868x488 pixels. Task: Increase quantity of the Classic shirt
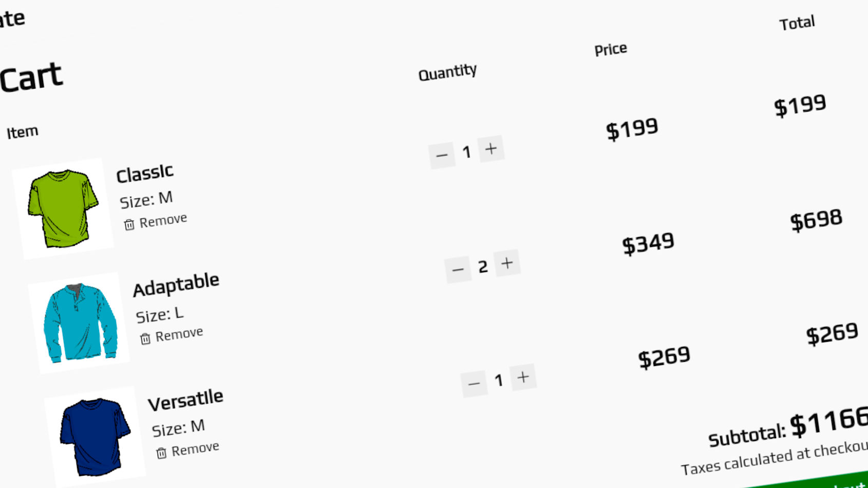pyautogui.click(x=490, y=148)
